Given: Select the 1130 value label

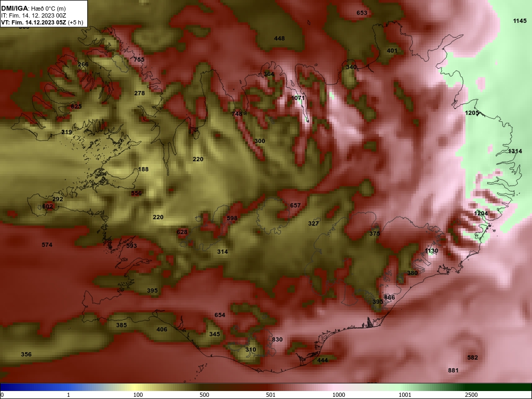Looking at the screenshot, I should (431, 251).
